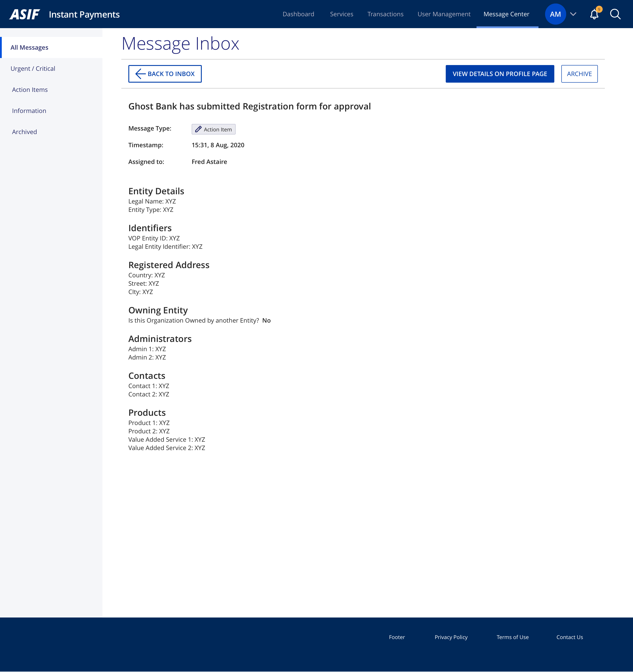Select All Messages in the sidebar

pos(51,47)
